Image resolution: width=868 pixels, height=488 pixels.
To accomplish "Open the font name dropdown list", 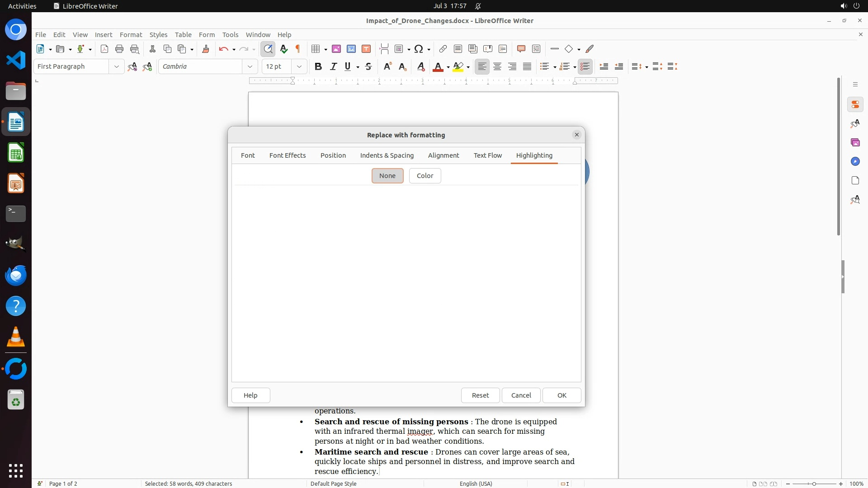I will (x=250, y=66).
